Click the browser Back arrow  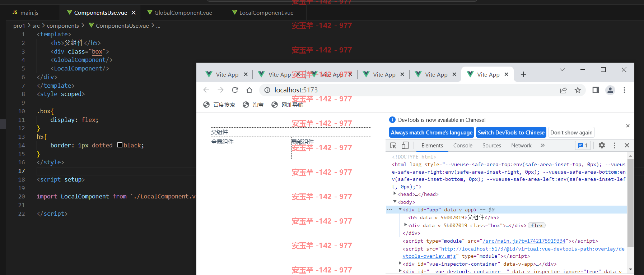tap(206, 90)
